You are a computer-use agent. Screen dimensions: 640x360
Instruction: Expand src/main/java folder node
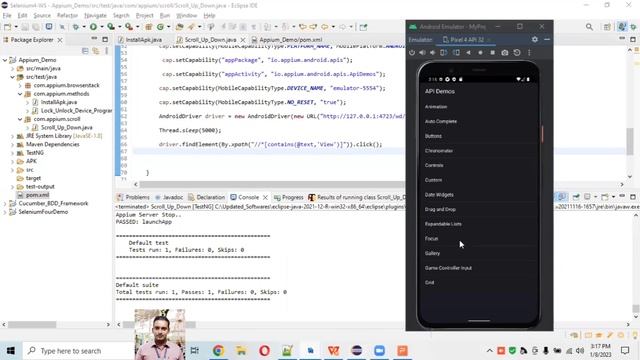13,69
